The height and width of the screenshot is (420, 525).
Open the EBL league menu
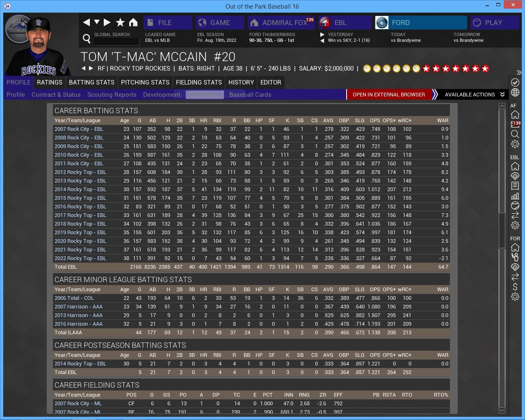[345, 23]
